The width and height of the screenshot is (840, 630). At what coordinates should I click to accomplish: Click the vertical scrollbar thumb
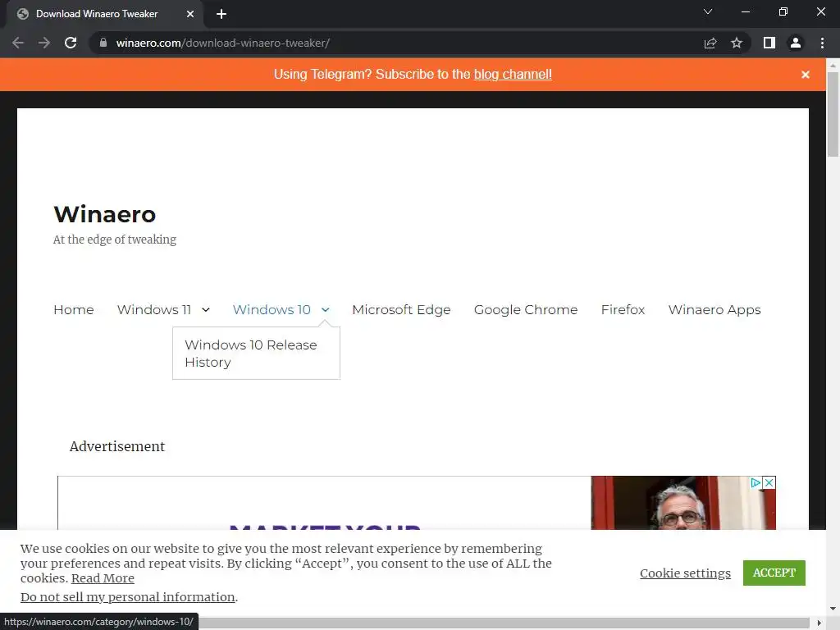pyautogui.click(x=833, y=115)
